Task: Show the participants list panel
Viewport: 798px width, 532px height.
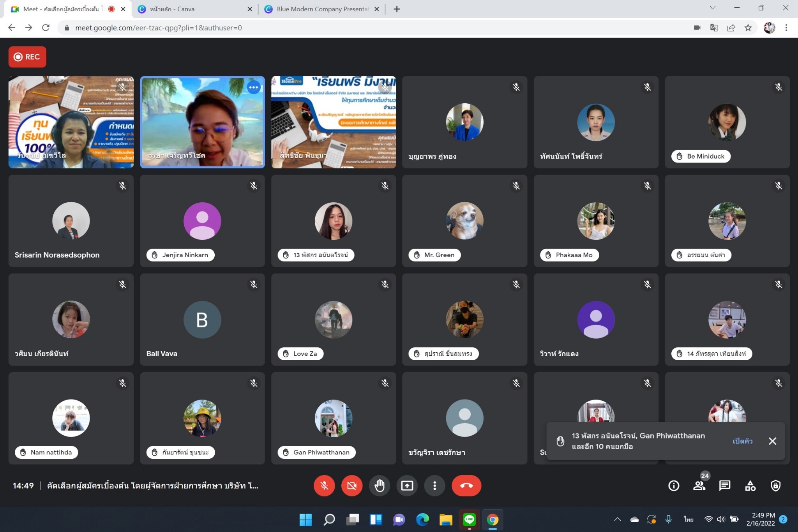Action: pyautogui.click(x=699, y=486)
